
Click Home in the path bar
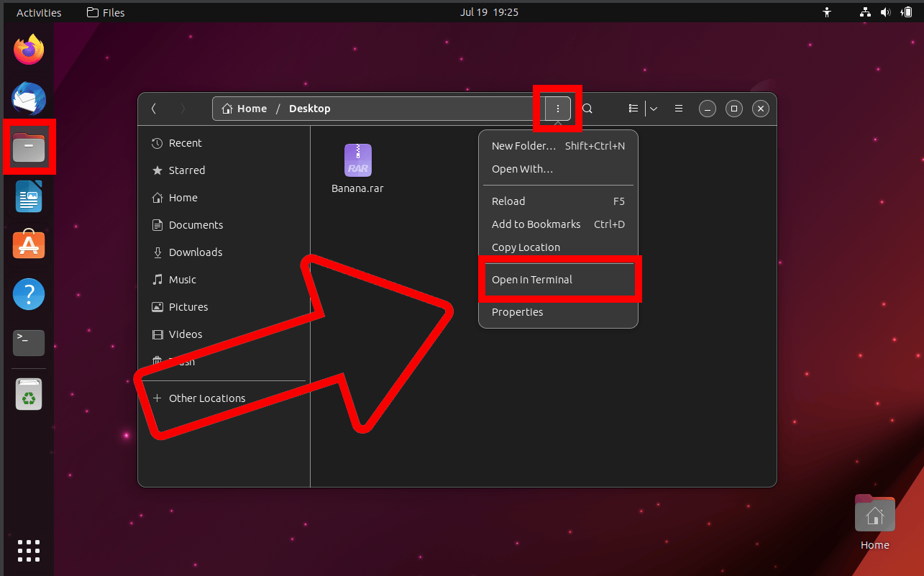(250, 108)
